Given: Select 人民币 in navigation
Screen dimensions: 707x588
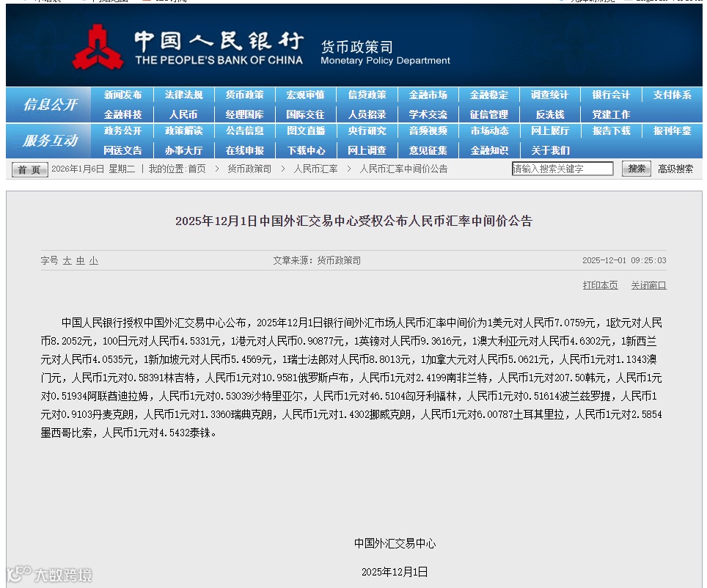Looking at the screenshot, I should 183,114.
